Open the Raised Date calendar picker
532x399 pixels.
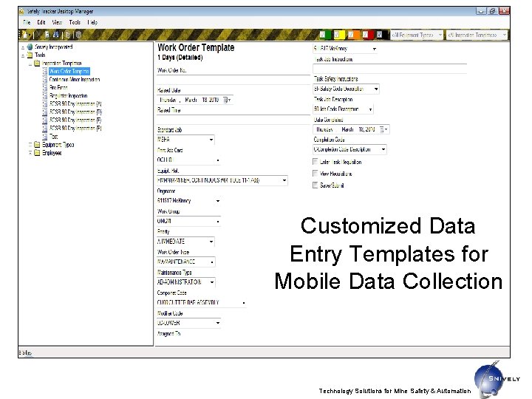tap(227, 100)
